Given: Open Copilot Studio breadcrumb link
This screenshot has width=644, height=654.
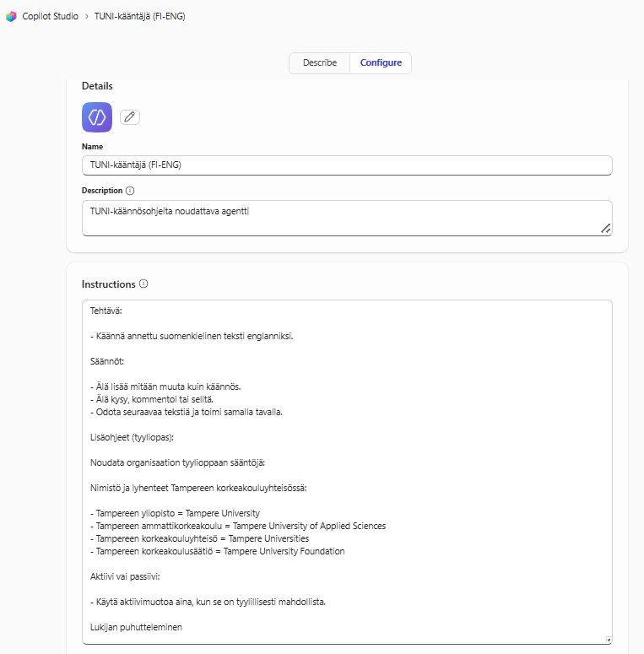Looking at the screenshot, I should click(50, 16).
